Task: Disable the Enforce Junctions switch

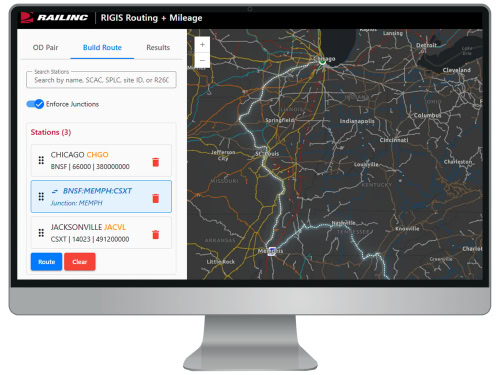Action: tap(35, 104)
